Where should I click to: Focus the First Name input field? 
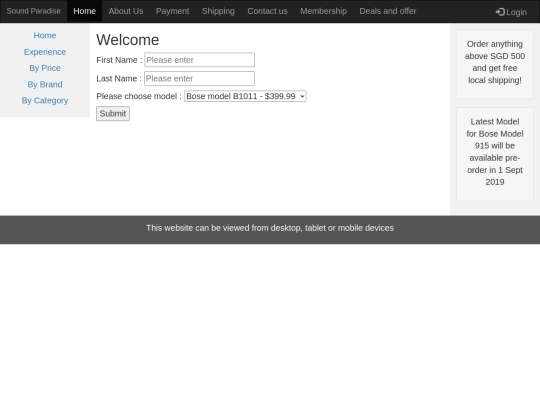click(199, 60)
